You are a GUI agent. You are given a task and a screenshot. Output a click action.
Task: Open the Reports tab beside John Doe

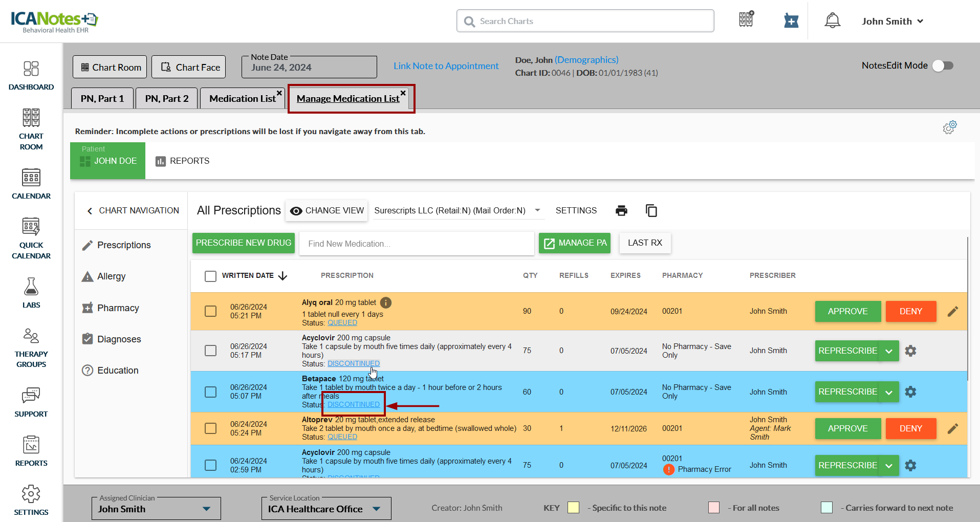coord(183,161)
